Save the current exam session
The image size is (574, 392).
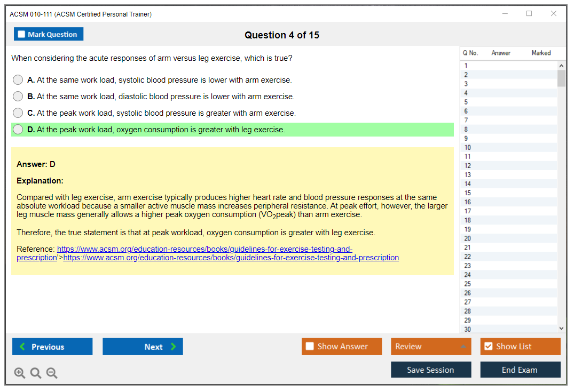click(430, 370)
